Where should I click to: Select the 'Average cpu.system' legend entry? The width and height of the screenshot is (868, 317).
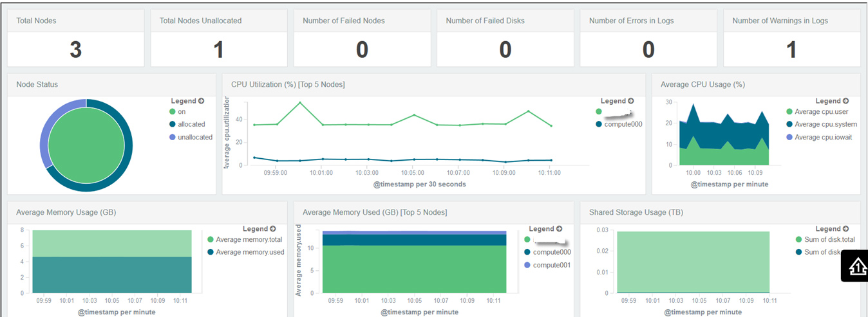pos(822,124)
